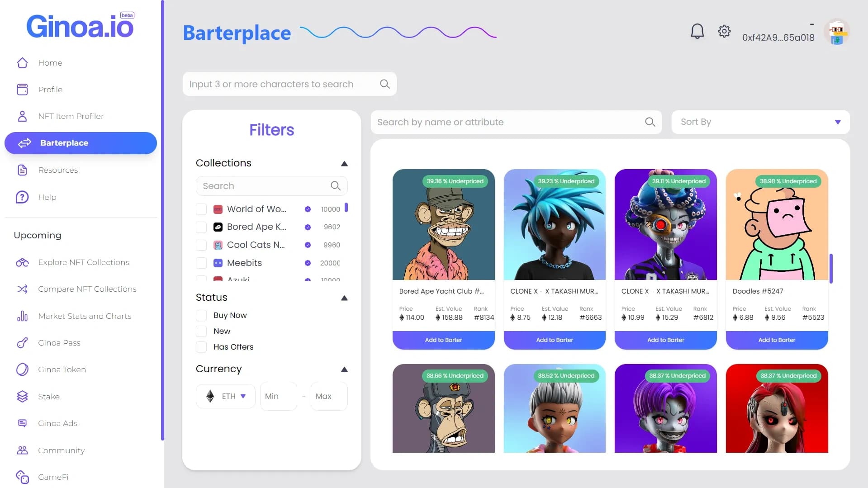
Task: Add CLONE X priced 8.75 to Barter
Action: click(x=555, y=340)
